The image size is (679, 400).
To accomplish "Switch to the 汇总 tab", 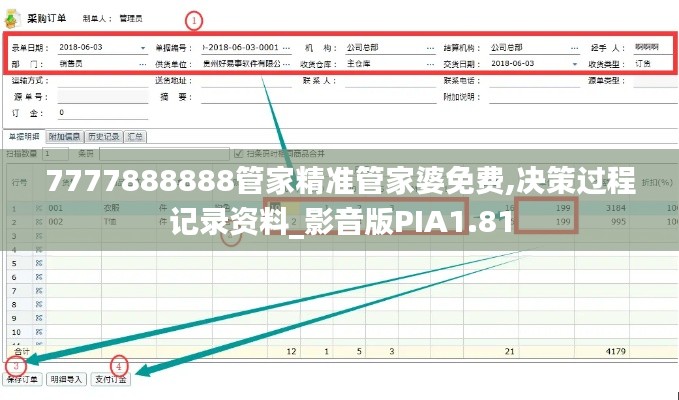I will pos(135,137).
